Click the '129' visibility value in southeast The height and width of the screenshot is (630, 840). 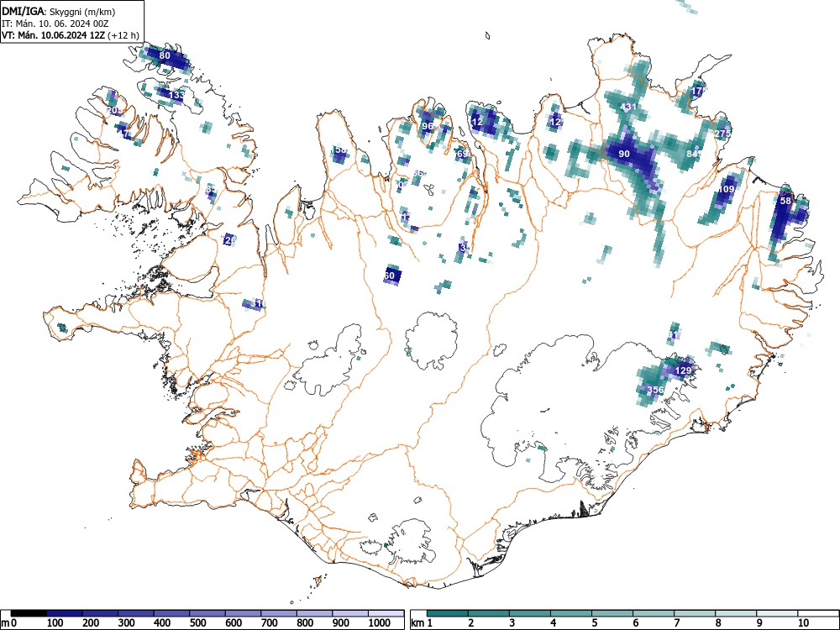683,370
